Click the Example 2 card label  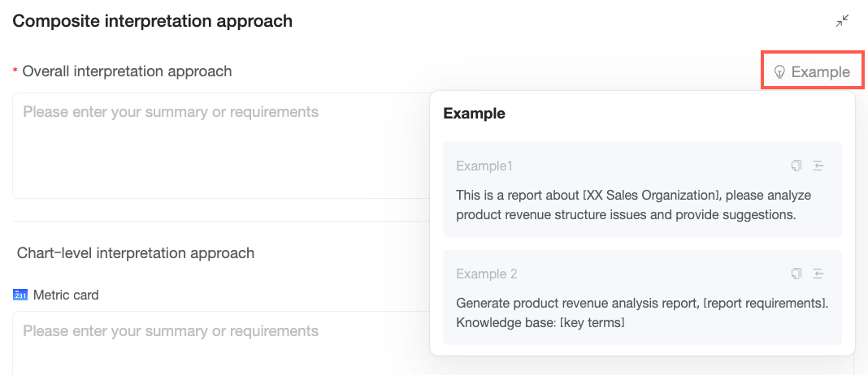pos(486,274)
